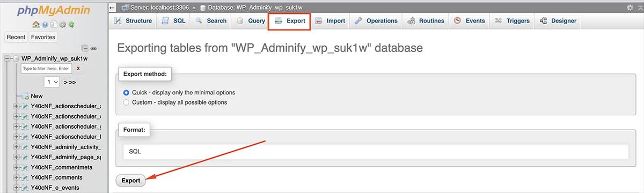This screenshot has width=644, height=193.
Task: Click the red X clear filter icon
Action: [x=78, y=69]
